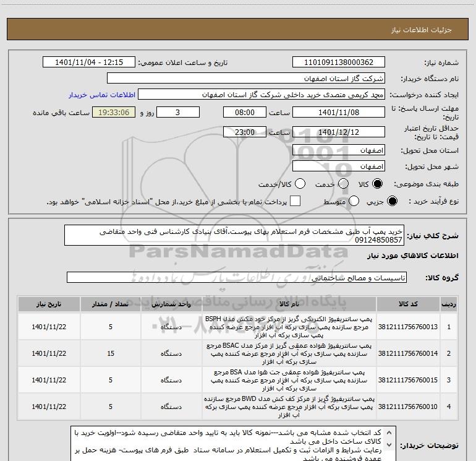
Task: Select the جزیی purchase type radio
Action: 392,201
